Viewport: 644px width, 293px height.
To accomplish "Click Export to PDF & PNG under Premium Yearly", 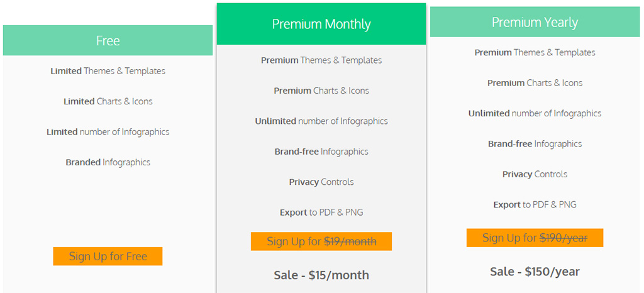I will (x=535, y=205).
